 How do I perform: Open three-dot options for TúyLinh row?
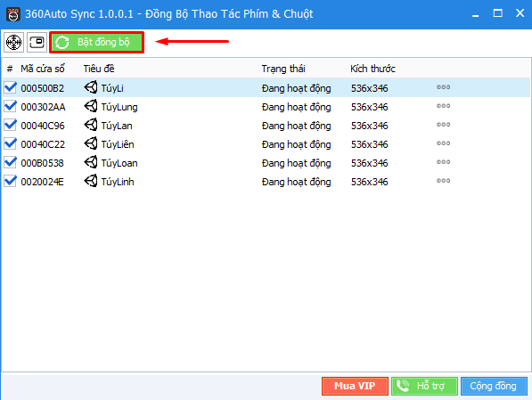point(443,181)
